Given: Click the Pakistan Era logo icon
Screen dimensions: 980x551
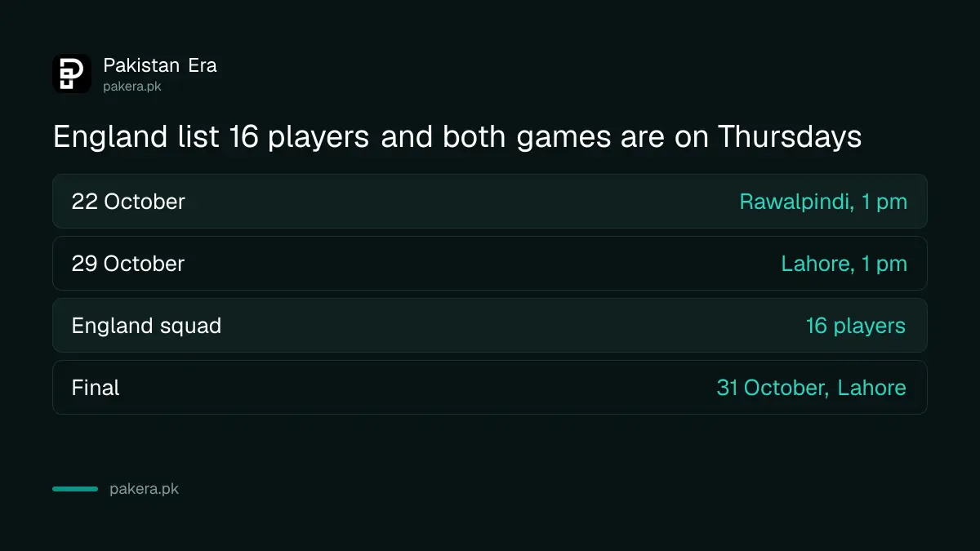Looking at the screenshot, I should (72, 73).
